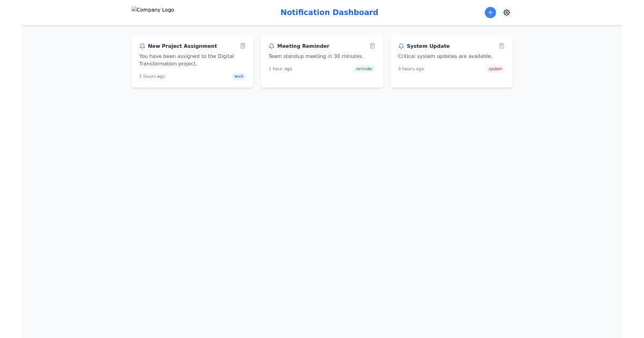
Task: Delete the Meeting Reminder notification
Action: click(372, 46)
